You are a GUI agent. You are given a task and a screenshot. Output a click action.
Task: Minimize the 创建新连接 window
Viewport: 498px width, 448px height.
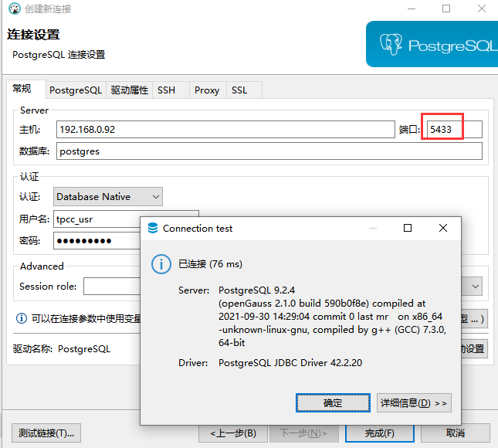click(x=412, y=9)
